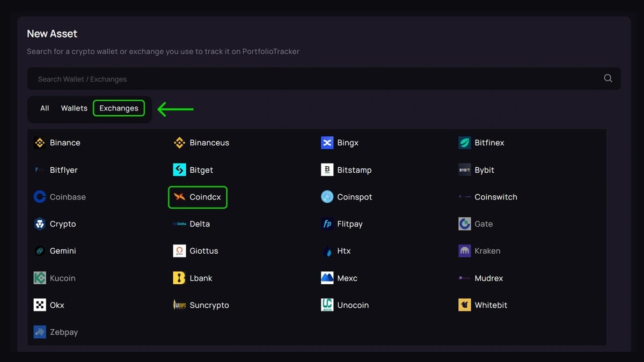Image resolution: width=644 pixels, height=362 pixels.
Task: Switch to the Wallets tab
Action: click(74, 108)
